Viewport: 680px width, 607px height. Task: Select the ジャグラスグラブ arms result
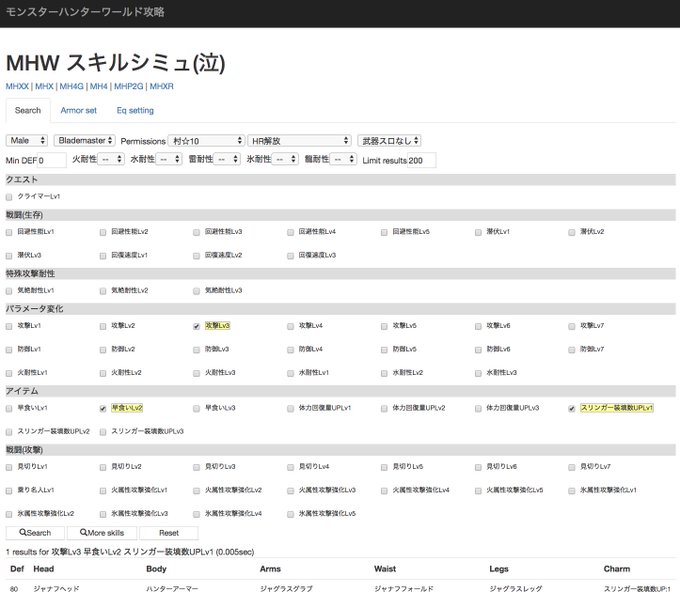(286, 589)
